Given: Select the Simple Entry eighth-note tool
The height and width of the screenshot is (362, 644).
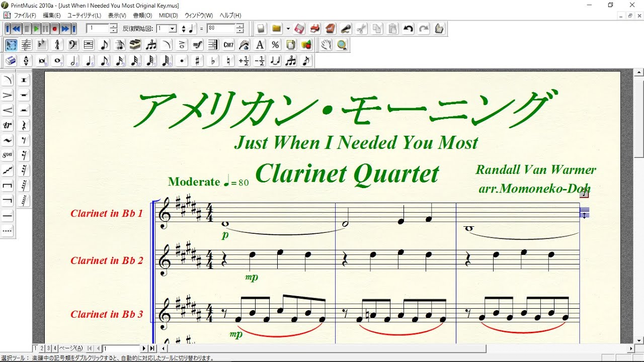Looking at the screenshot, I should [104, 45].
